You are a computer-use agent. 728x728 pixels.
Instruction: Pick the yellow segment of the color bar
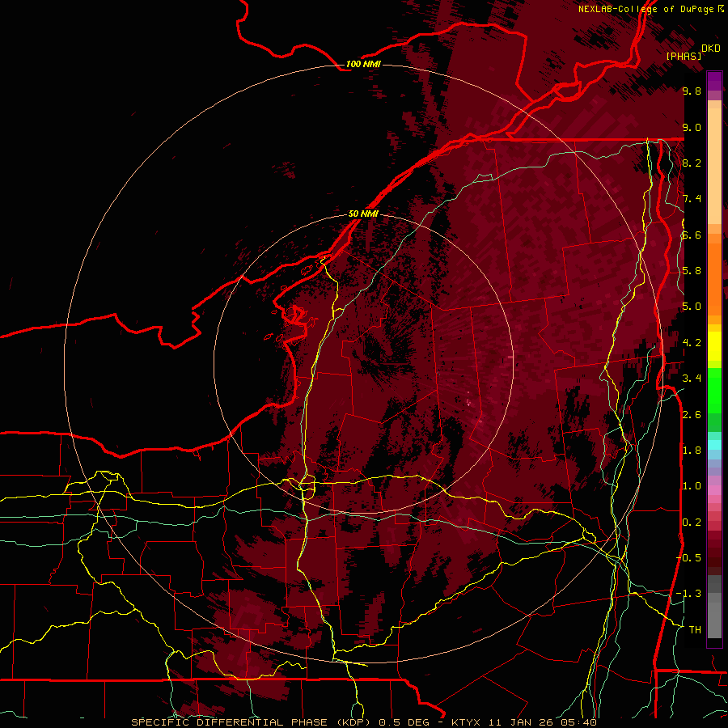pyautogui.click(x=714, y=346)
